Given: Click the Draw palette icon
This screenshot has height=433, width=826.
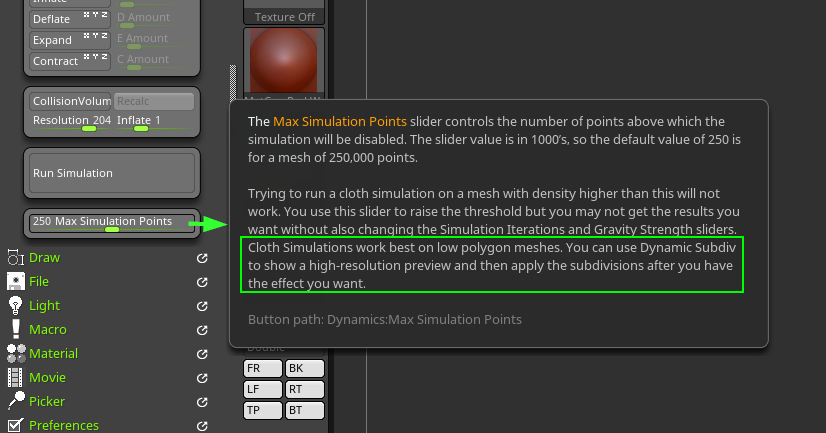Looking at the screenshot, I should pos(15,258).
